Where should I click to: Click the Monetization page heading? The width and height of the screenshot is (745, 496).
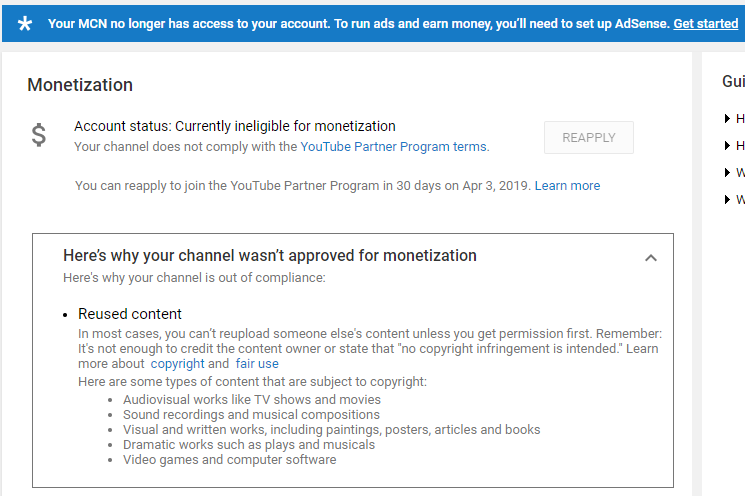point(80,85)
